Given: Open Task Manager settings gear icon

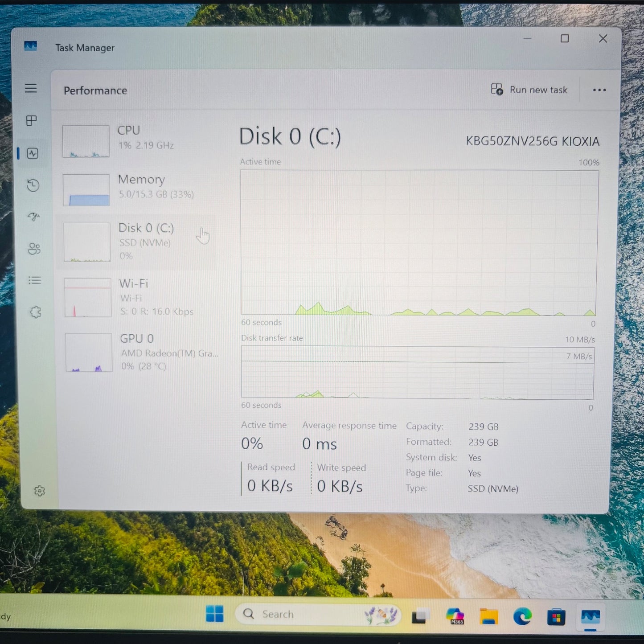Looking at the screenshot, I should [40, 491].
